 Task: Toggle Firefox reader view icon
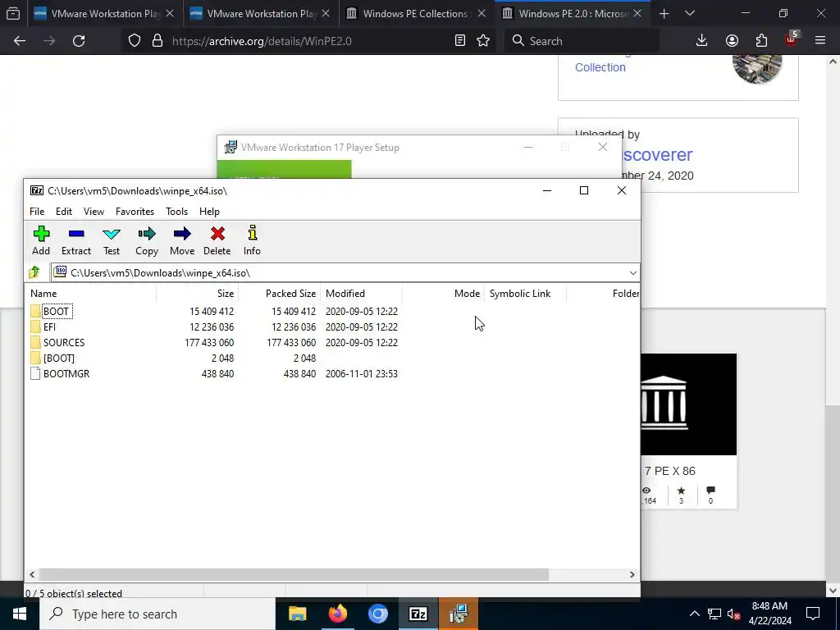pyautogui.click(x=459, y=41)
